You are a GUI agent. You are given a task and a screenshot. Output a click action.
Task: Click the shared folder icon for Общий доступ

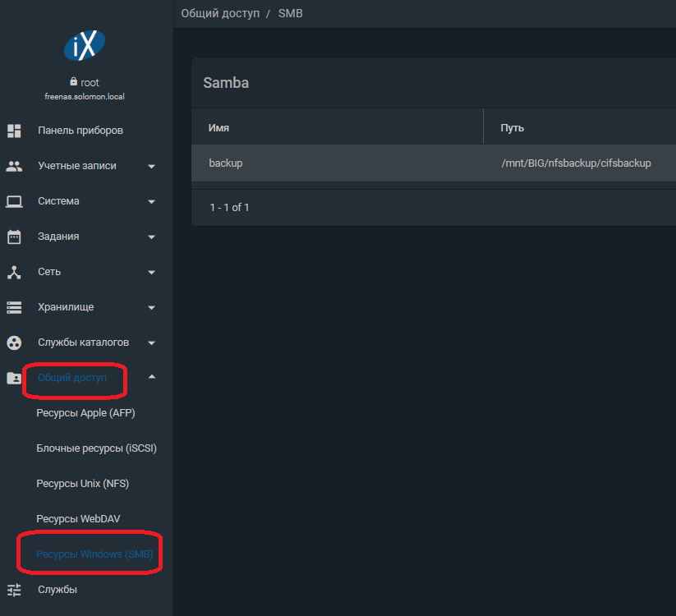[x=14, y=378]
